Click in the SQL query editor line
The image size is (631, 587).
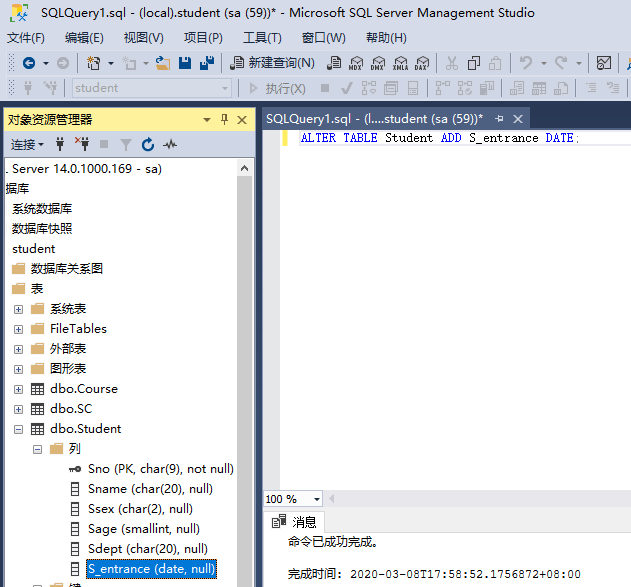pyautogui.click(x=440, y=138)
